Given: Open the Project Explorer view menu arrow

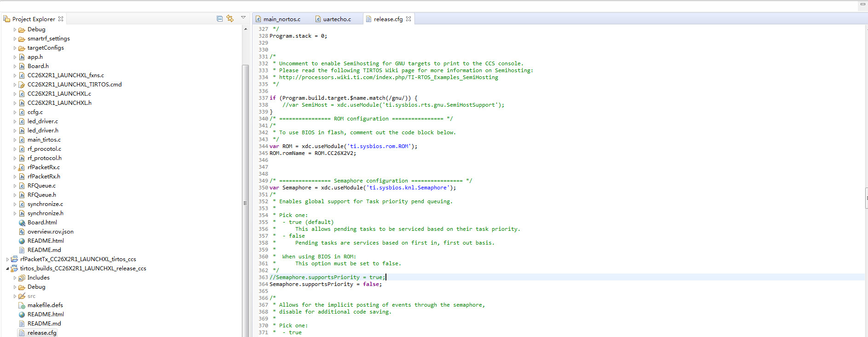Looking at the screenshot, I should tap(243, 17).
